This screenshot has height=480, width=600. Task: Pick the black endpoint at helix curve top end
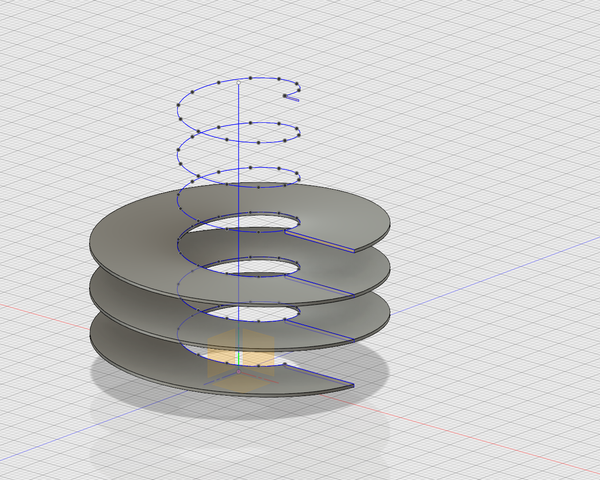click(285, 96)
